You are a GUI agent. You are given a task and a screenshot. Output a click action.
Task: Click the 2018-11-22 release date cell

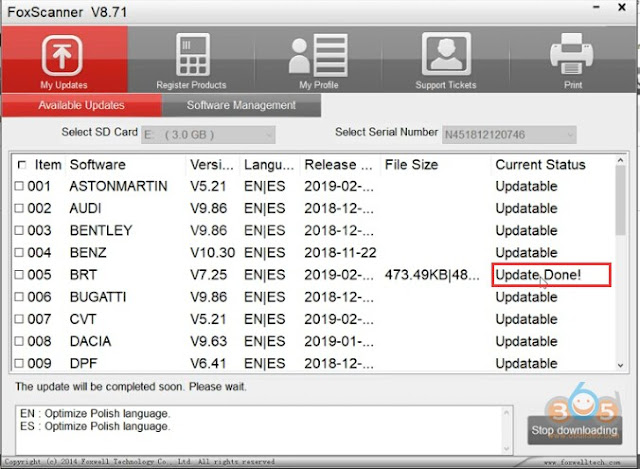pos(340,253)
